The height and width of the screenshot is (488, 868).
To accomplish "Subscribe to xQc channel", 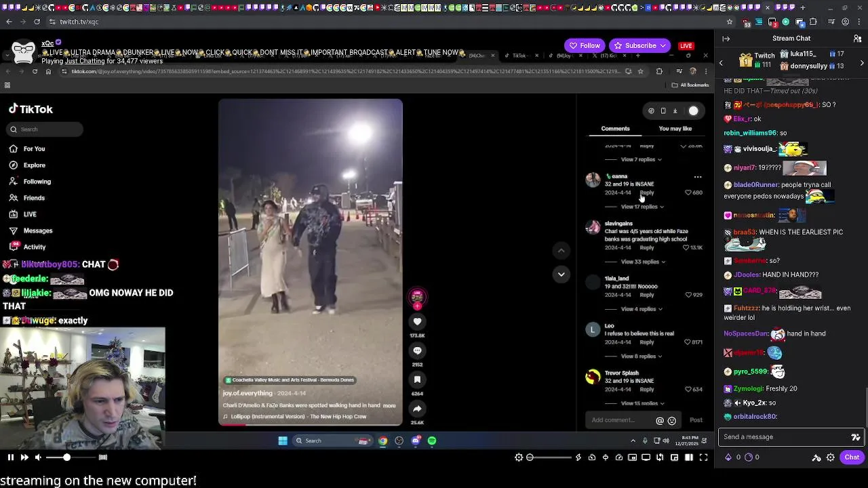I will (639, 45).
